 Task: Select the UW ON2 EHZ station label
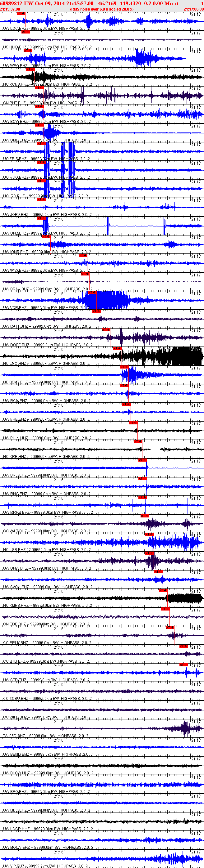pyautogui.click(x=46, y=233)
